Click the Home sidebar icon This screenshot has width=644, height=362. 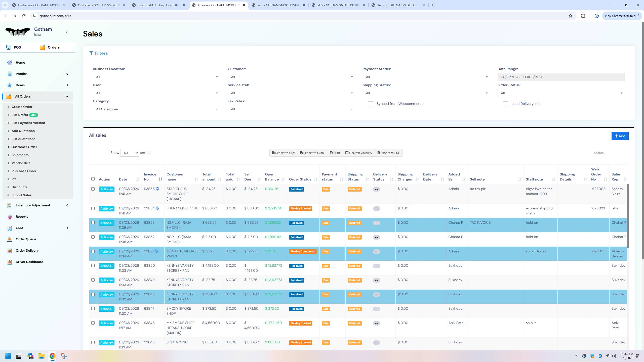click(x=10, y=63)
